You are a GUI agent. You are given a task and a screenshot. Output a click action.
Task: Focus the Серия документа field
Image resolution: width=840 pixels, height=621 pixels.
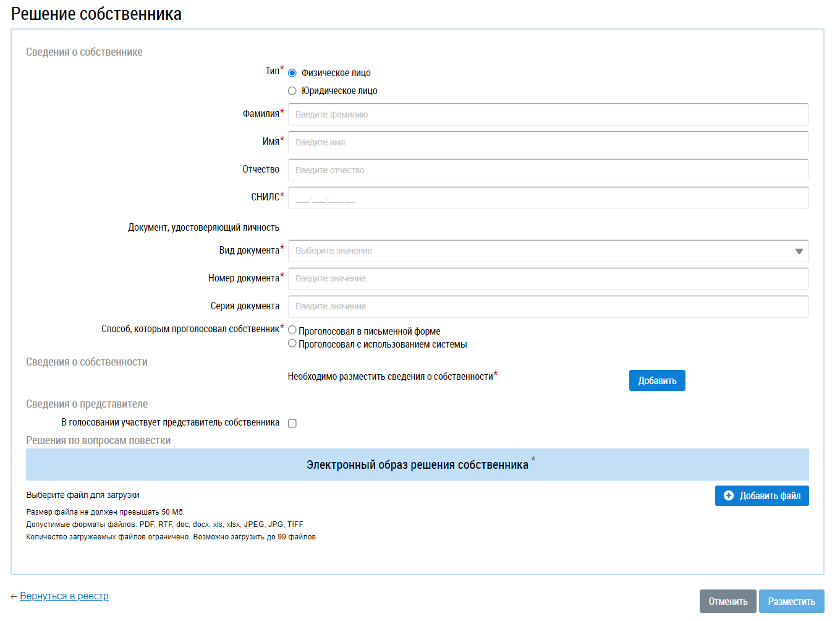[x=548, y=307]
